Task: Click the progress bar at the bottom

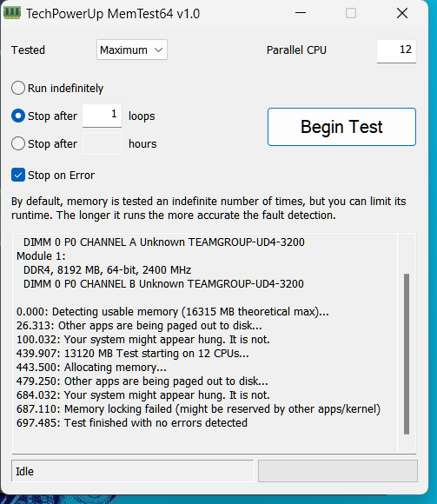Action: 338,471
